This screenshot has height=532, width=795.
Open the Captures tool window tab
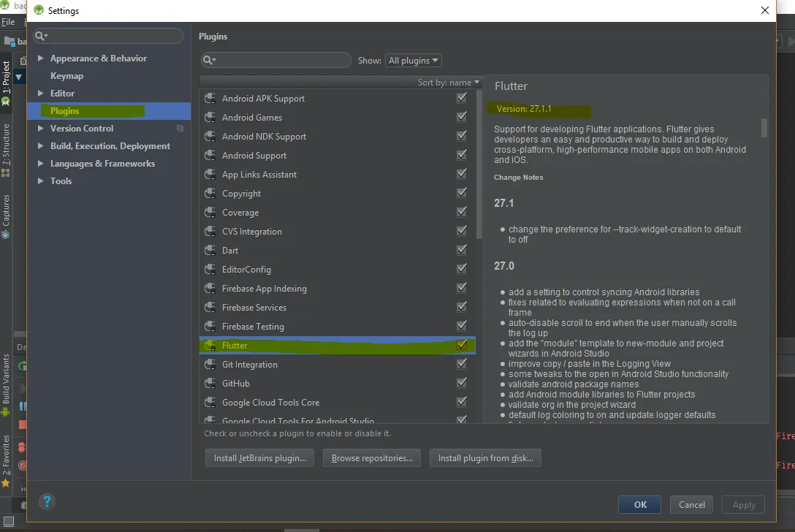tap(6, 216)
